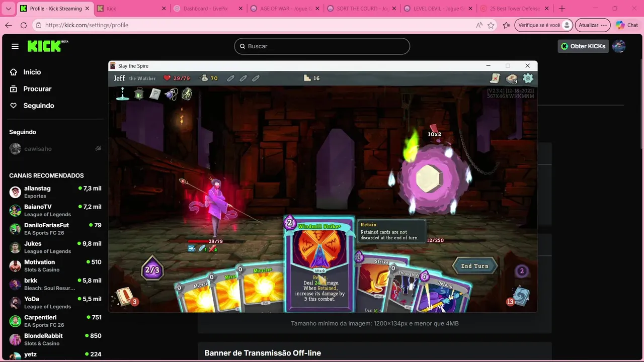The image size is (644, 362).
Task: Open the browser tab list dropdown
Action: pos(8,9)
